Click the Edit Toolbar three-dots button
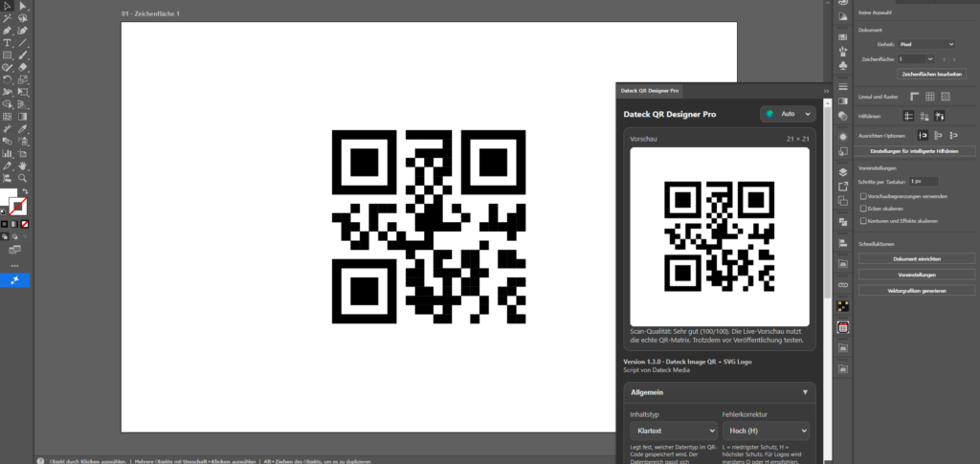 click(15, 266)
